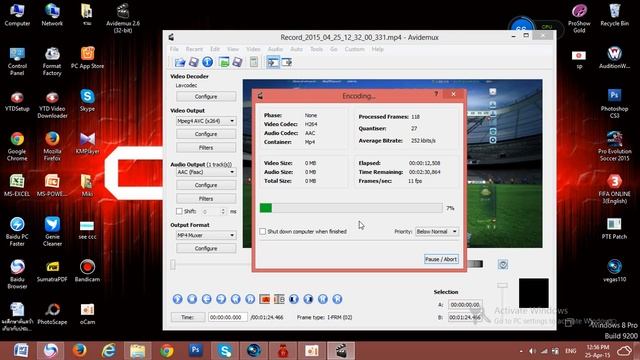Open KMPlayer desktop shortcut

(87, 143)
